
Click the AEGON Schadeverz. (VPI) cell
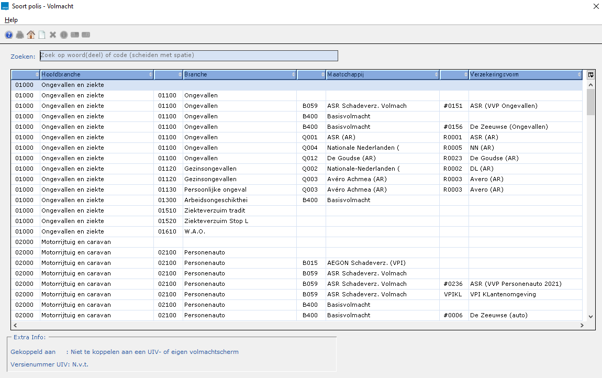point(382,263)
